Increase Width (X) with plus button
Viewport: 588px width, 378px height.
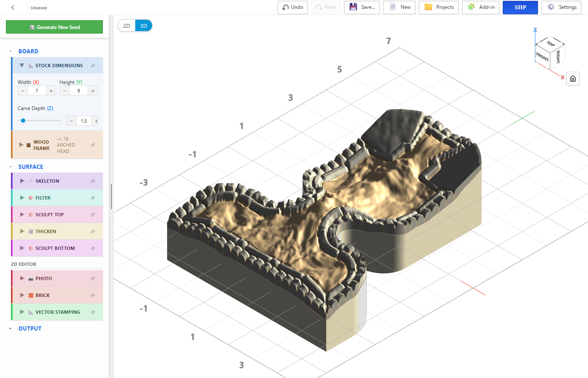pyautogui.click(x=51, y=91)
